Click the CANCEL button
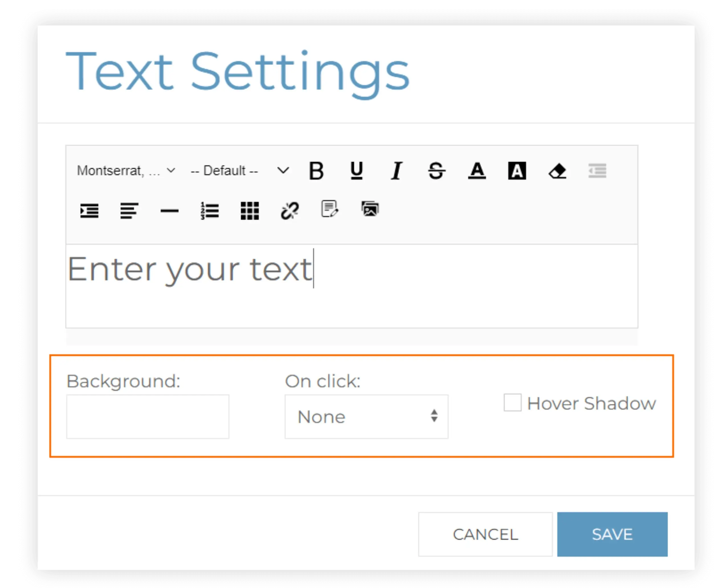 pos(485,534)
